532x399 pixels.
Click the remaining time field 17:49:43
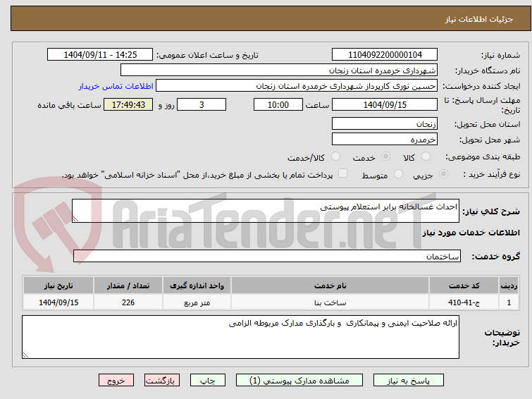128,104
